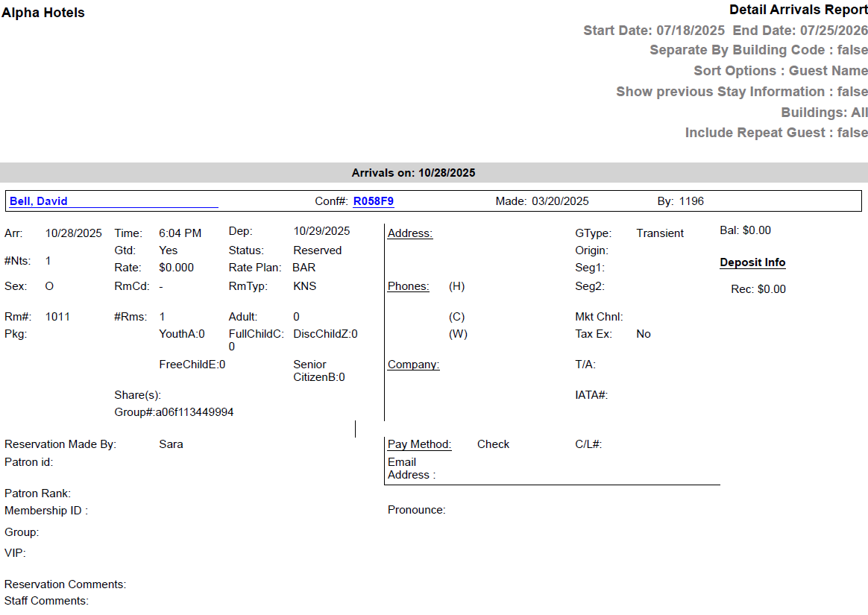Select the Check pay method value
The image size is (868, 615).
[493, 444]
